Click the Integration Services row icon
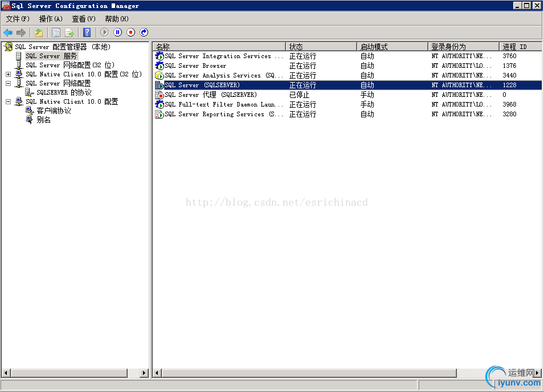Viewport: 544px width, 392px height. [159, 56]
